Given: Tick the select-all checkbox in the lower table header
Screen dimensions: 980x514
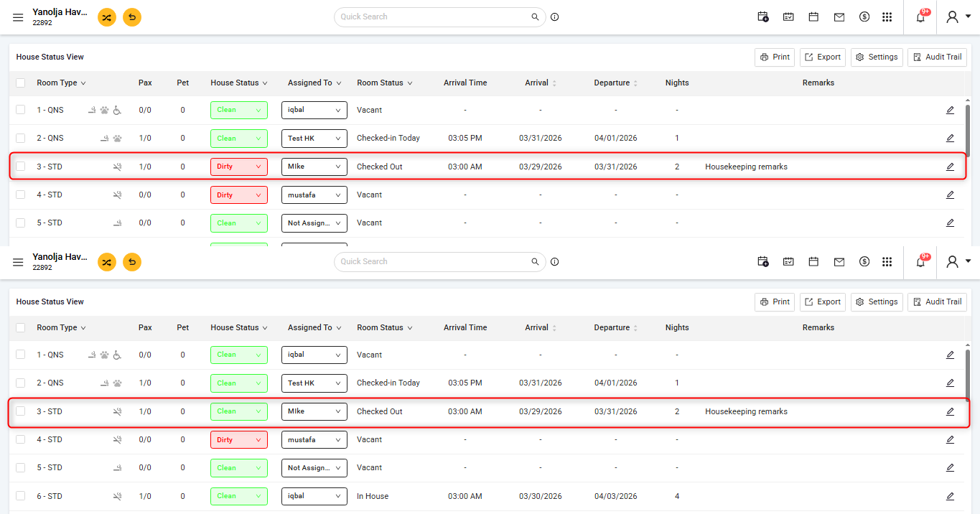Looking at the screenshot, I should (x=21, y=327).
